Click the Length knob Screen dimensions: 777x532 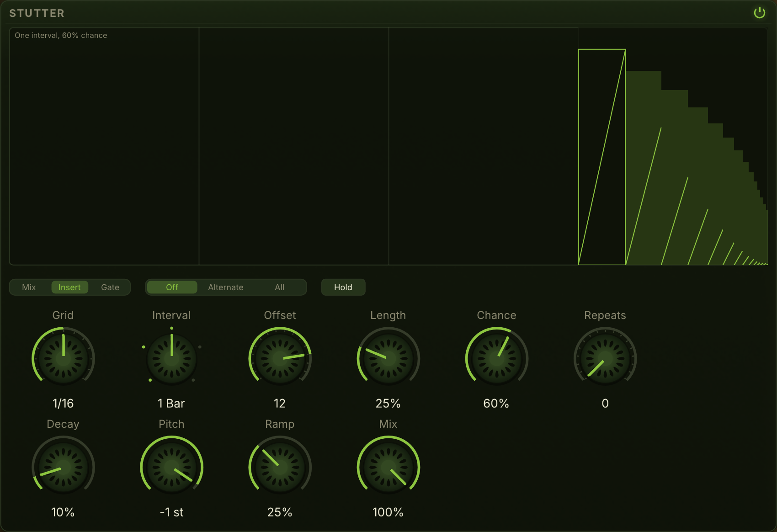pos(388,358)
